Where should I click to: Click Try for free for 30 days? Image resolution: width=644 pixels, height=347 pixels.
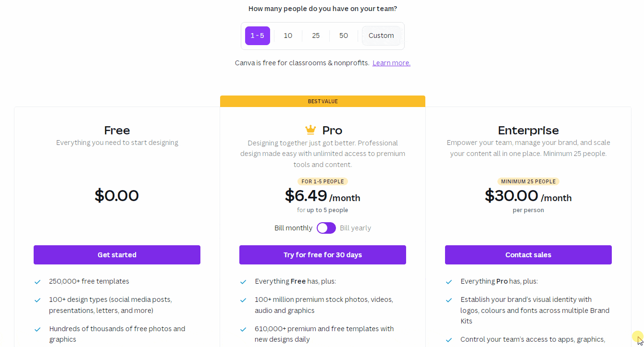click(322, 255)
